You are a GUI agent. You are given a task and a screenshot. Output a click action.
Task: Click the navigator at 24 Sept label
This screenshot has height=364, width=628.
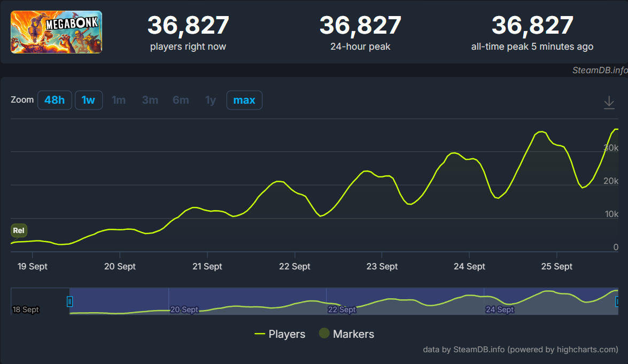(x=499, y=309)
